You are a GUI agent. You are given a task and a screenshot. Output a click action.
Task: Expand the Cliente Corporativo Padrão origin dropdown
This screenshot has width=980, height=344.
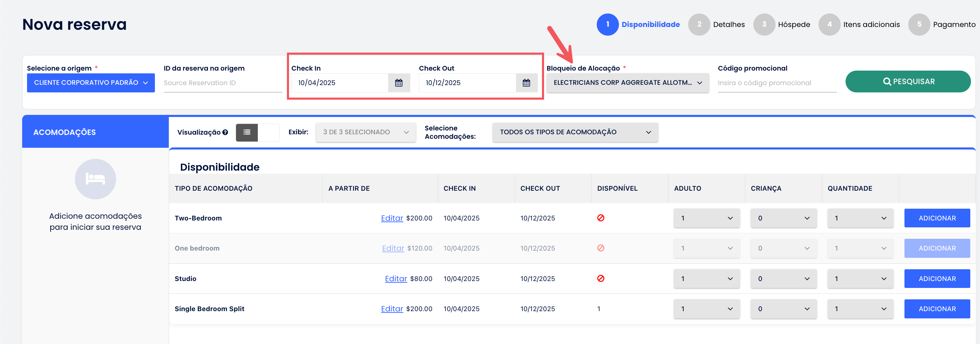click(90, 83)
